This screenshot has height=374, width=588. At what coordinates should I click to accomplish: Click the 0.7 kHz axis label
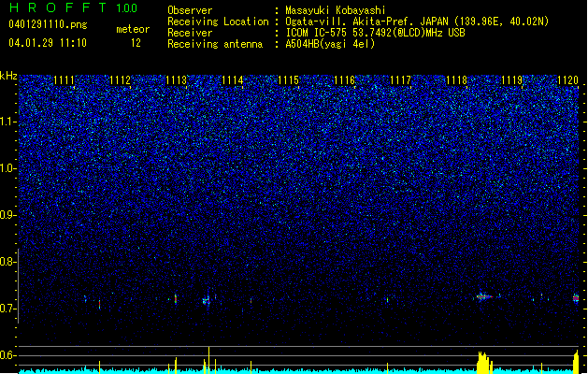coord(8,309)
